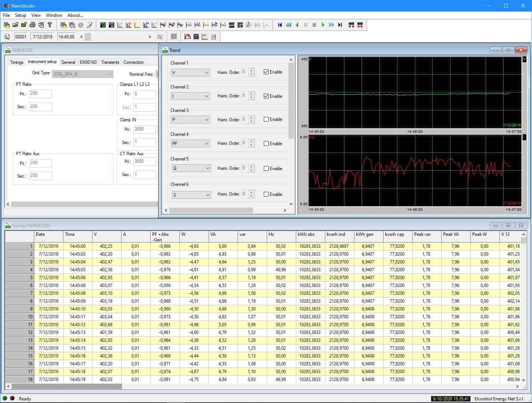Switch to the EN50160 tab
Image resolution: width=532 pixels, height=403 pixels.
pos(88,62)
